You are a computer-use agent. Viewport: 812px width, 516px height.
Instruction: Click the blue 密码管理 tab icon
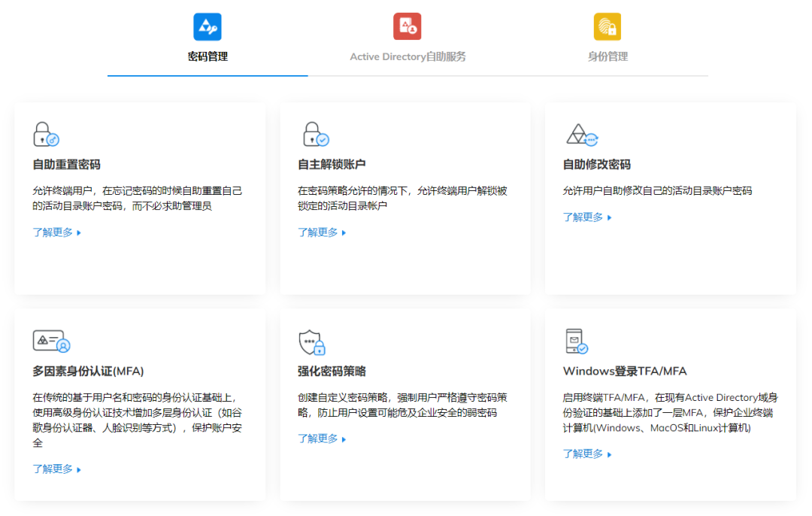[x=208, y=27]
